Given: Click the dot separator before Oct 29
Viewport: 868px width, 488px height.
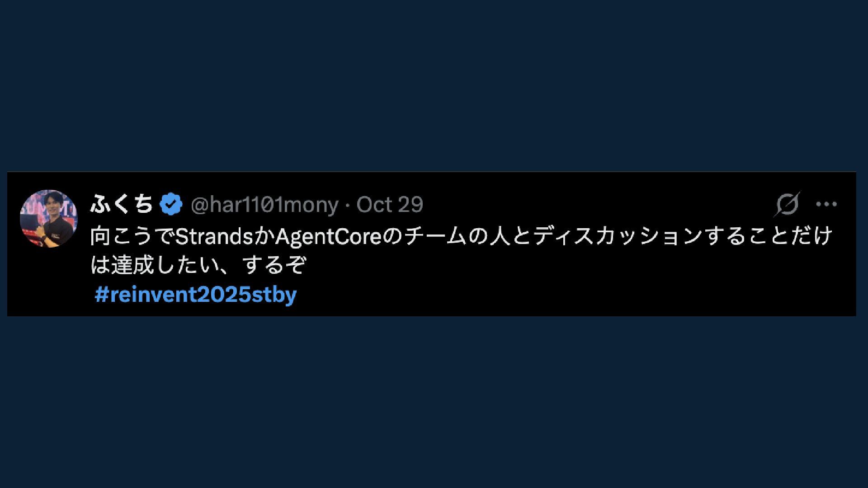Looking at the screenshot, I should (x=347, y=205).
